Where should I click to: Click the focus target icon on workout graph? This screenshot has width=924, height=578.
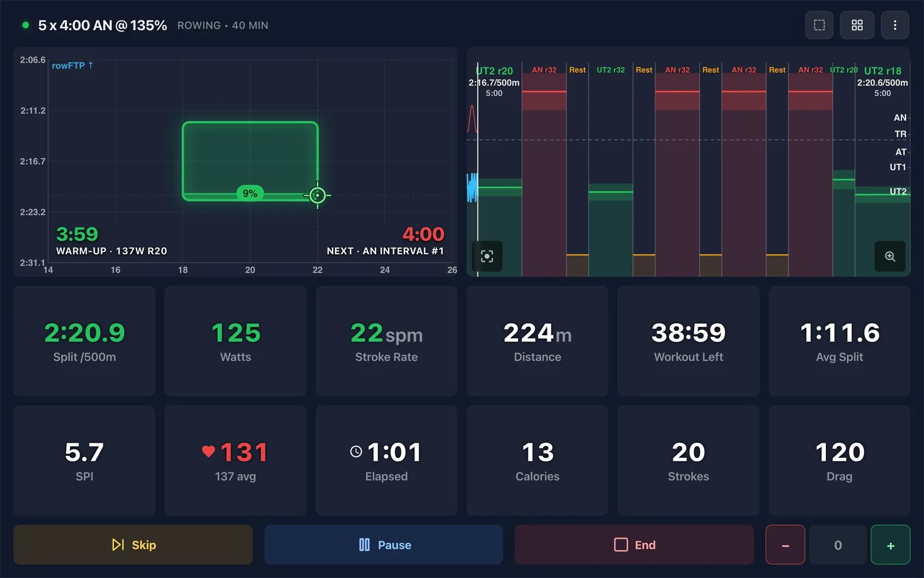[487, 256]
